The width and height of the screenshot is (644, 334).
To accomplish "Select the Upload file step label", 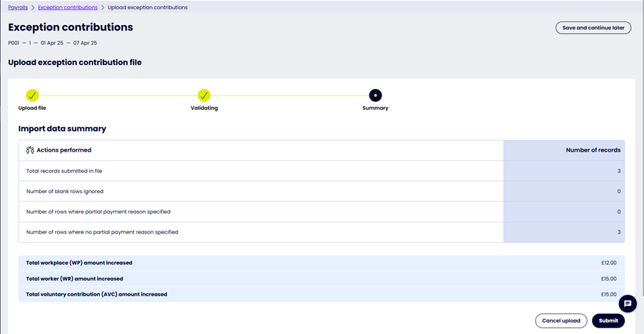I will (x=32, y=108).
